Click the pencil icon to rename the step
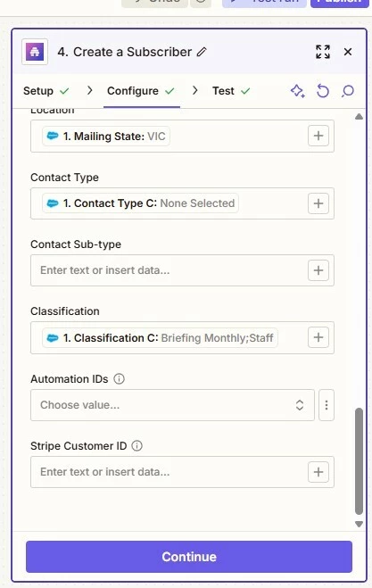 202,52
